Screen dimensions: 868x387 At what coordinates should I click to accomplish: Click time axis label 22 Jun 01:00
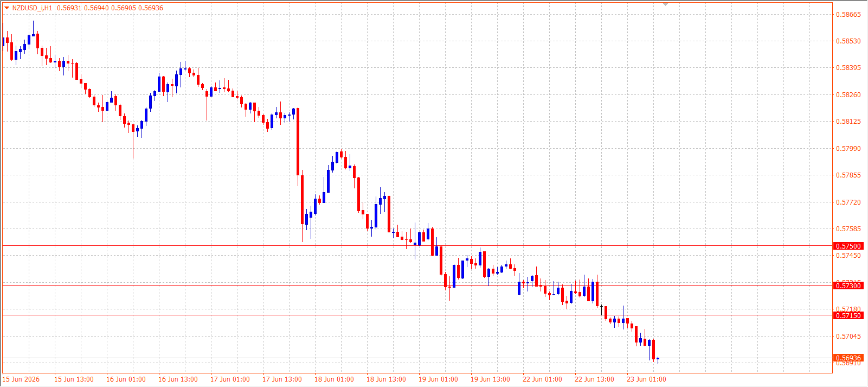[542, 379]
